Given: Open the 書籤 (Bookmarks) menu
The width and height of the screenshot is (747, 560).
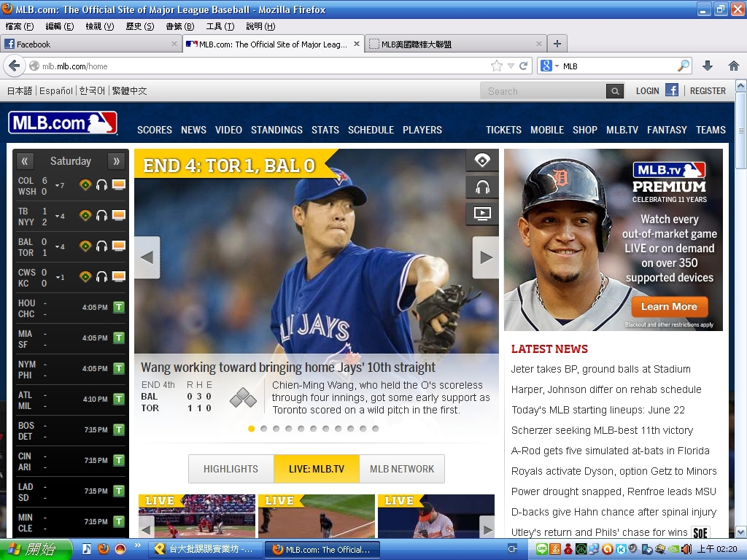Looking at the screenshot, I should [x=180, y=26].
